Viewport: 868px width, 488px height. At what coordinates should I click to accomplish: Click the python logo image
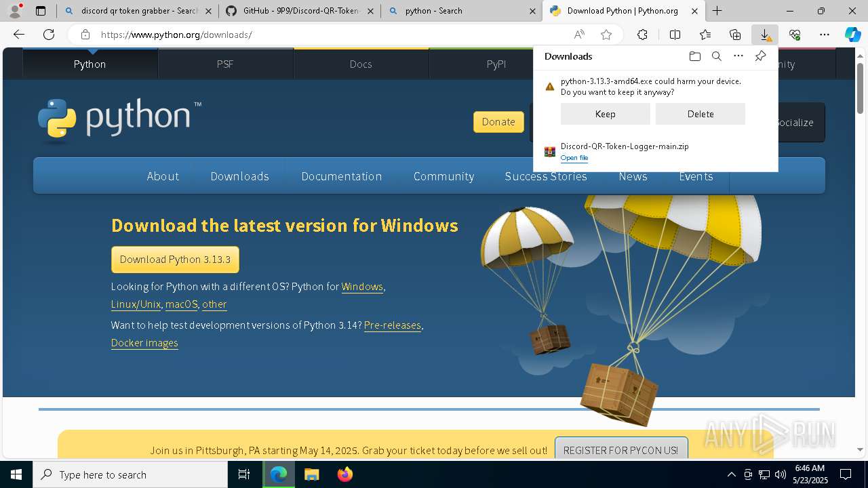119,119
